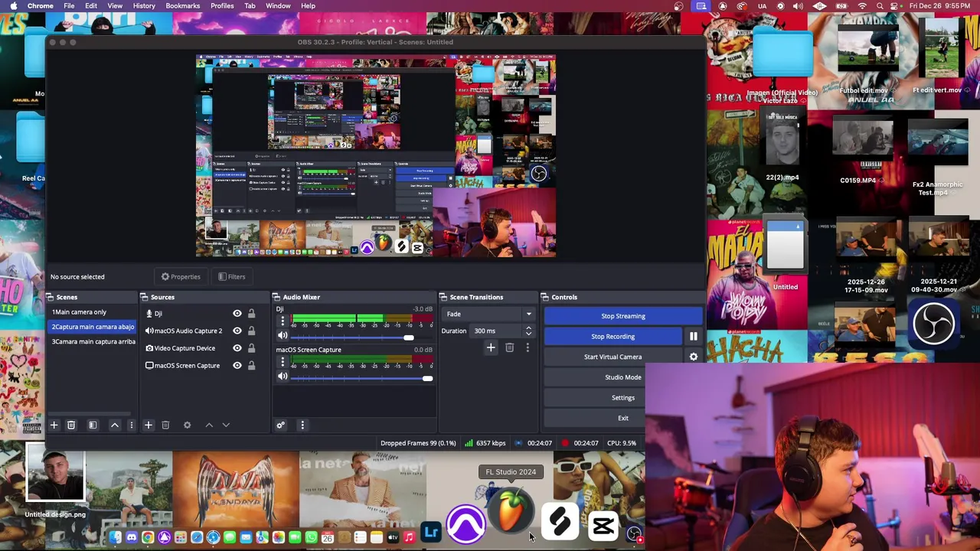The width and height of the screenshot is (980, 551).
Task: Hide macOS Audio Capture 2 source
Action: pos(237,331)
